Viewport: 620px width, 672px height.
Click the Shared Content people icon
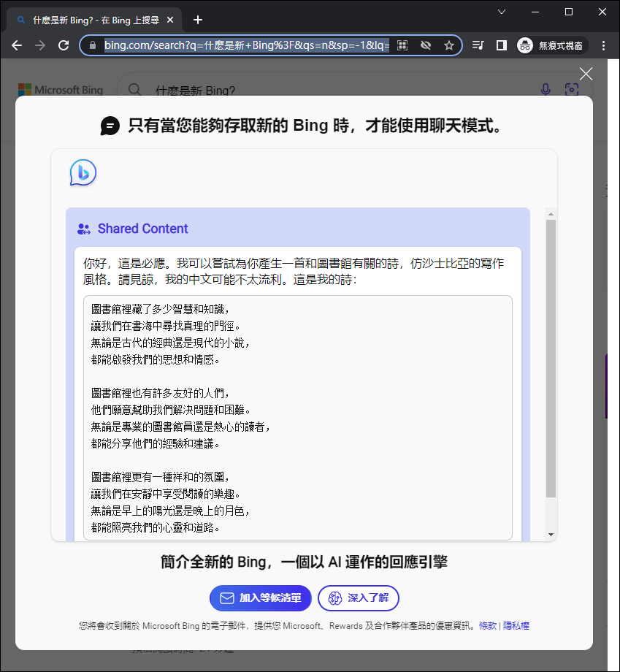83,229
